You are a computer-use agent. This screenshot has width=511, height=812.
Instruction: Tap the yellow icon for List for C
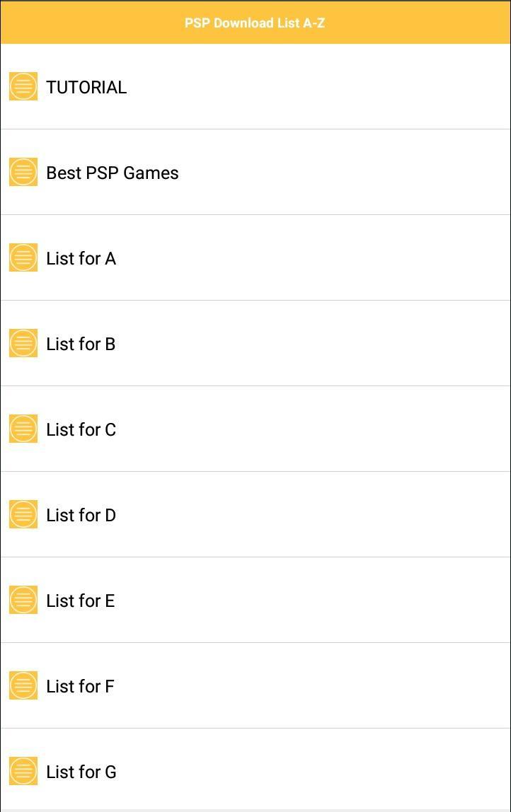point(23,429)
